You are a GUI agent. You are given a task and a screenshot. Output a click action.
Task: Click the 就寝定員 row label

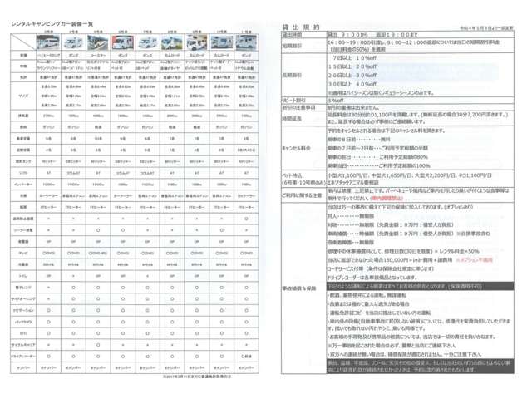pos(23,150)
